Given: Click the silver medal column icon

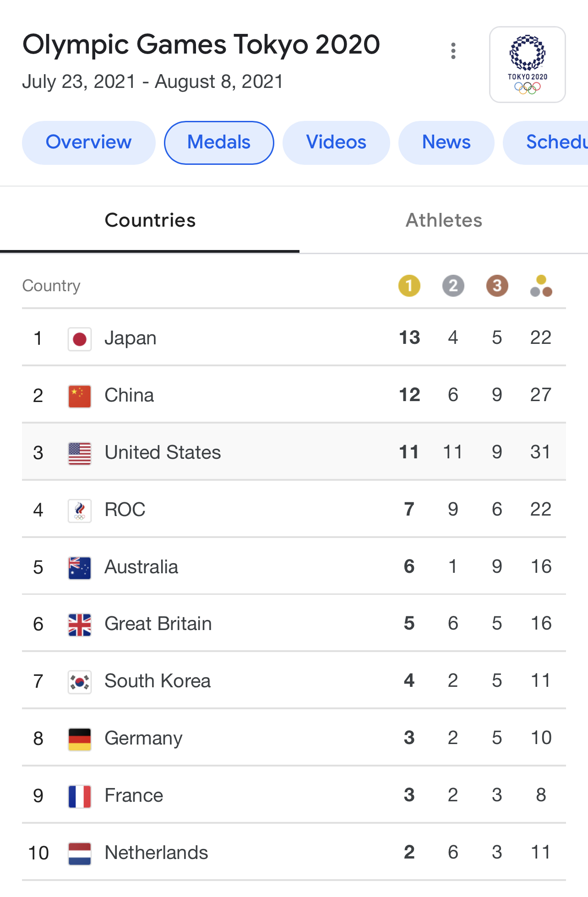Looking at the screenshot, I should tap(453, 286).
